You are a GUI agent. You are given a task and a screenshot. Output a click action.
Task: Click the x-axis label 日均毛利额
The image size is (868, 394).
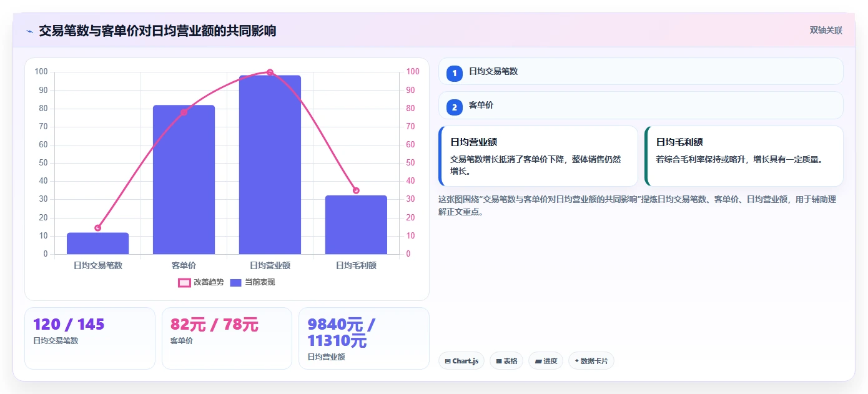click(x=356, y=265)
